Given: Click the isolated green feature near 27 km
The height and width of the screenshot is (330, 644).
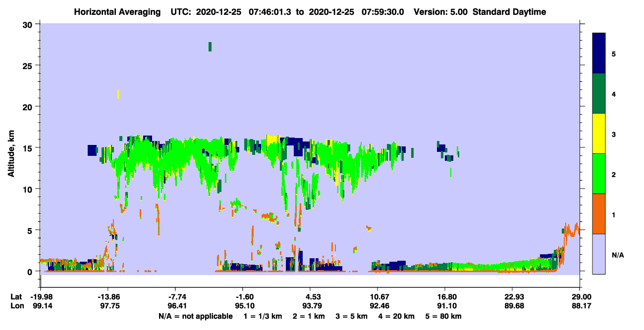Looking at the screenshot, I should (x=210, y=47).
